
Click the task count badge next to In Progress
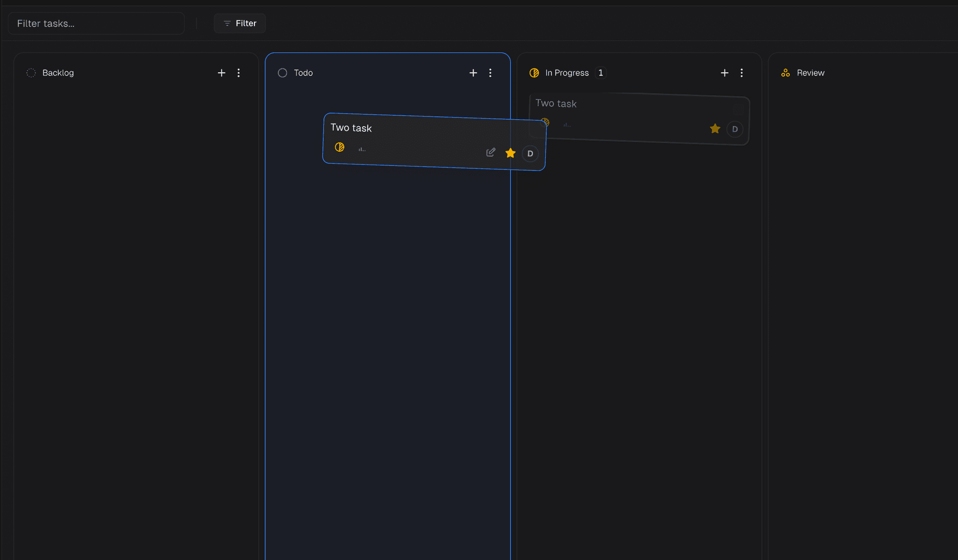[x=601, y=73]
